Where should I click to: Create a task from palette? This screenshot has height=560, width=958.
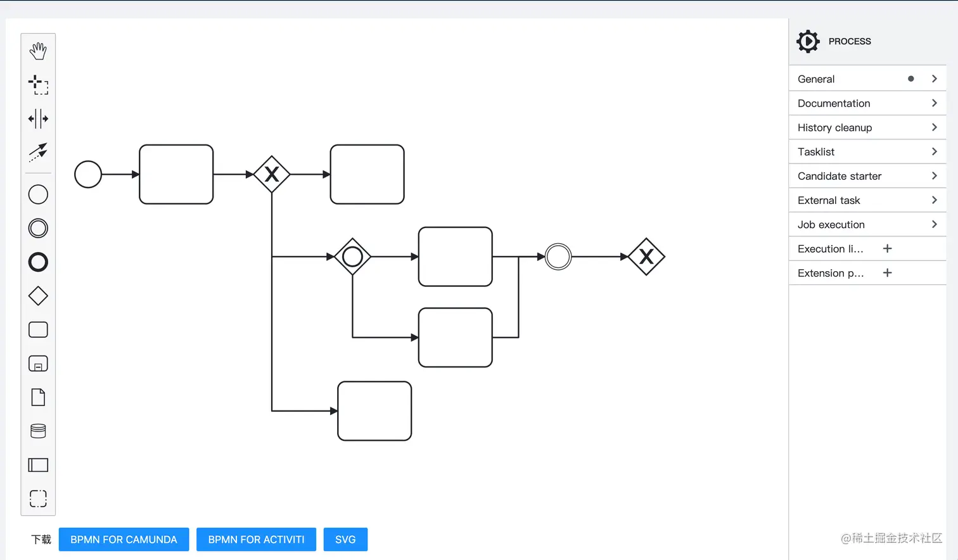(38, 329)
